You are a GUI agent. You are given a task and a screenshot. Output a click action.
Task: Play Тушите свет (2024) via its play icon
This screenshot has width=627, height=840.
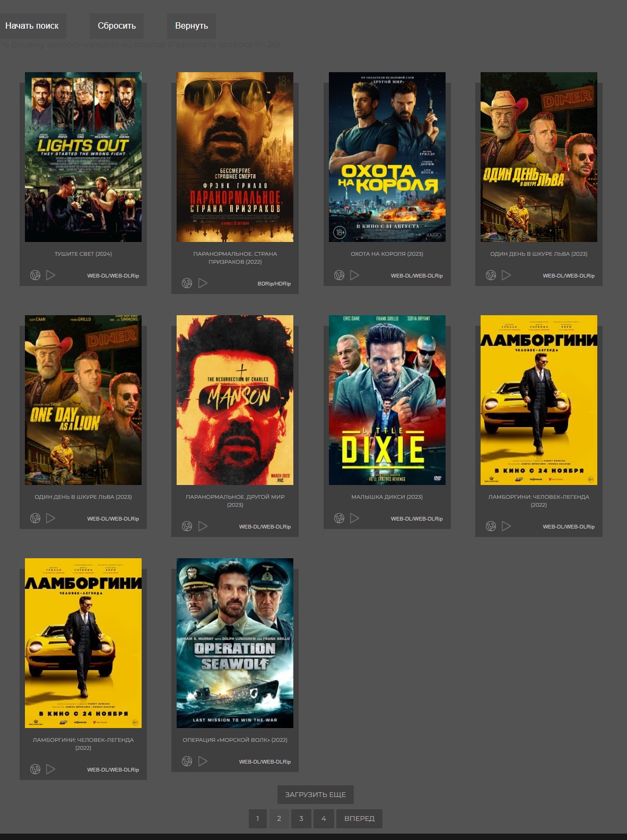(x=51, y=275)
